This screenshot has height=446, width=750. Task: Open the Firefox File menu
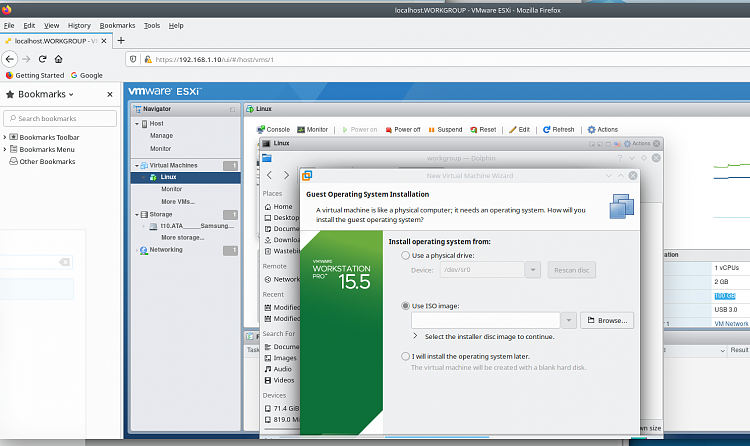tap(9, 25)
